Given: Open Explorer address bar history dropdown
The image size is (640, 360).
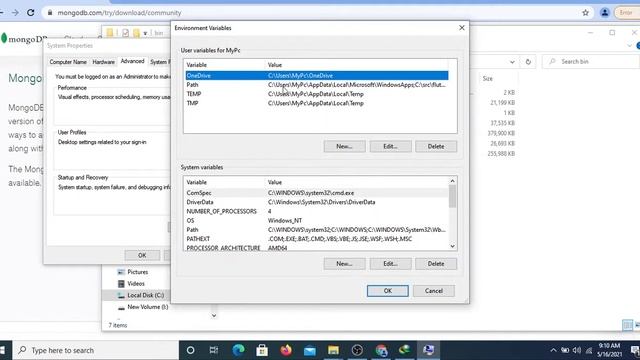Looking at the screenshot, I should [x=512, y=62].
